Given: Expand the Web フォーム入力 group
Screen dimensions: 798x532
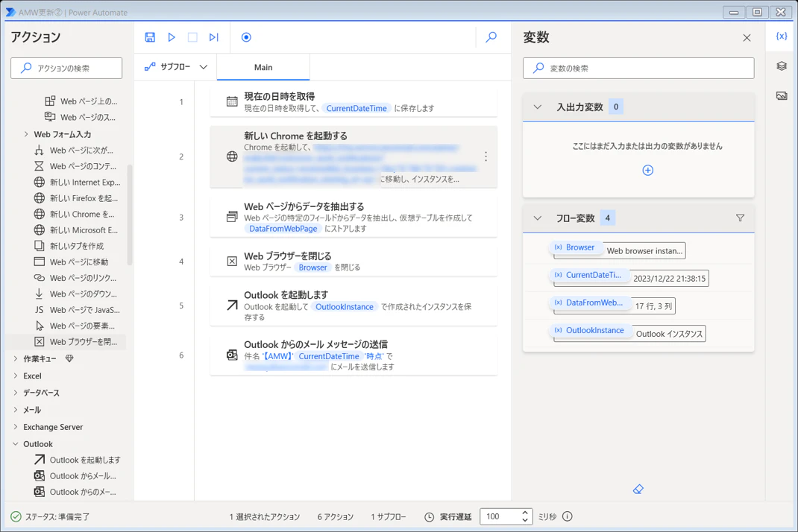Looking at the screenshot, I should point(26,134).
